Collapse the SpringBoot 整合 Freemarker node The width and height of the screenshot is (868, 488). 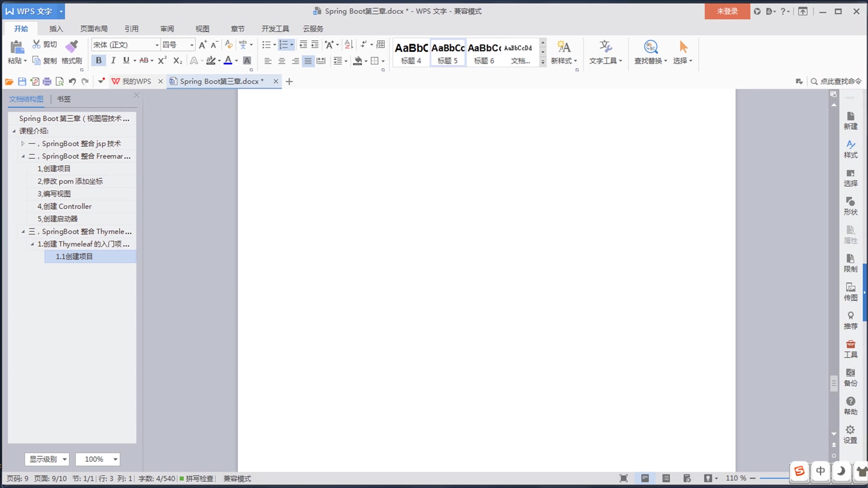click(23, 156)
